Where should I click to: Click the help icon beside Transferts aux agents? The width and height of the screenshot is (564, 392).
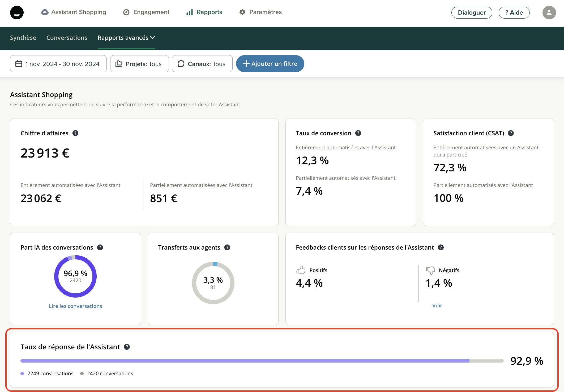(x=227, y=247)
